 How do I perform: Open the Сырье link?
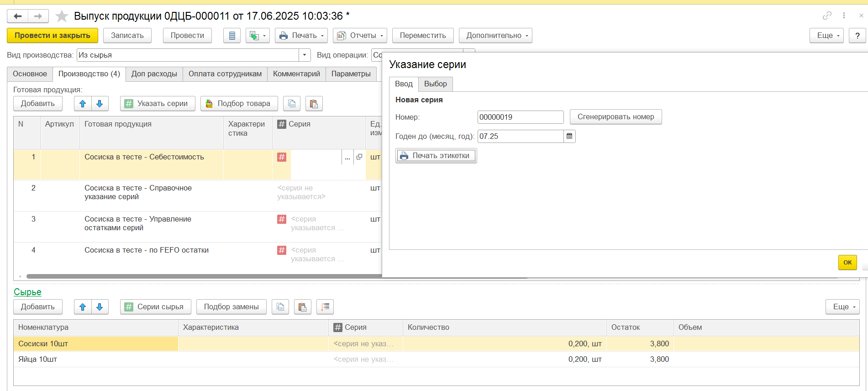click(27, 292)
